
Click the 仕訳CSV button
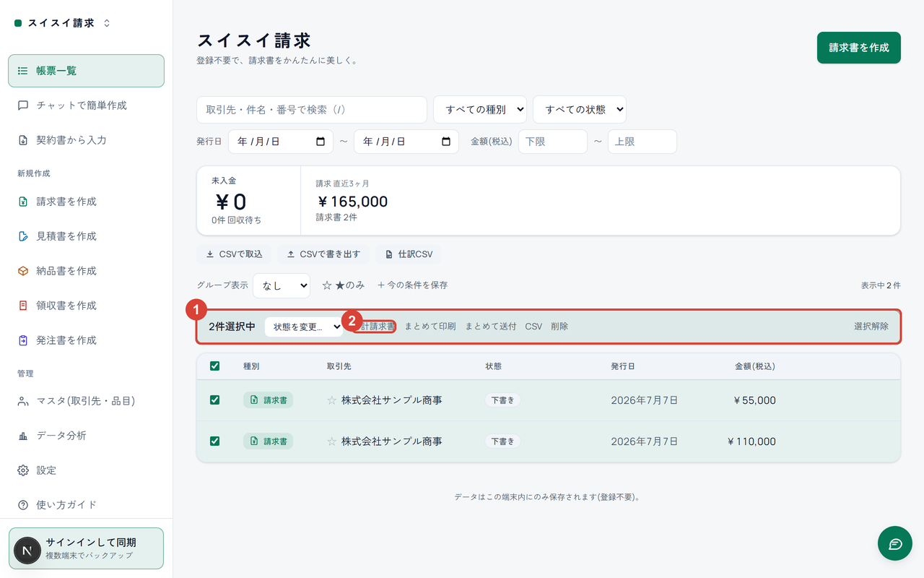(409, 254)
